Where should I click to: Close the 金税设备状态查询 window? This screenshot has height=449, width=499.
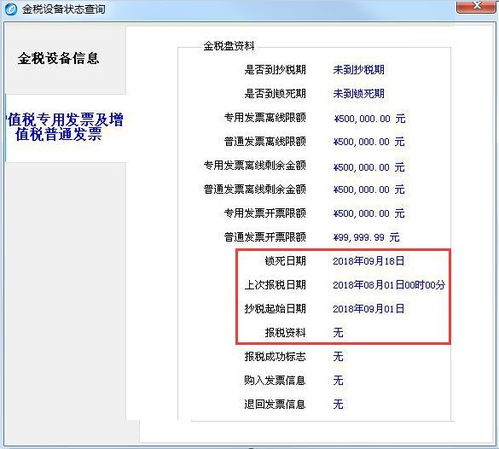[x=477, y=6]
